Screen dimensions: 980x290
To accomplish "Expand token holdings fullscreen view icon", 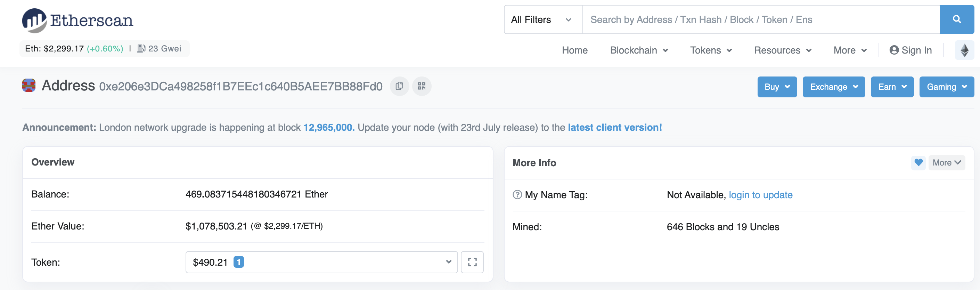I will click(472, 262).
